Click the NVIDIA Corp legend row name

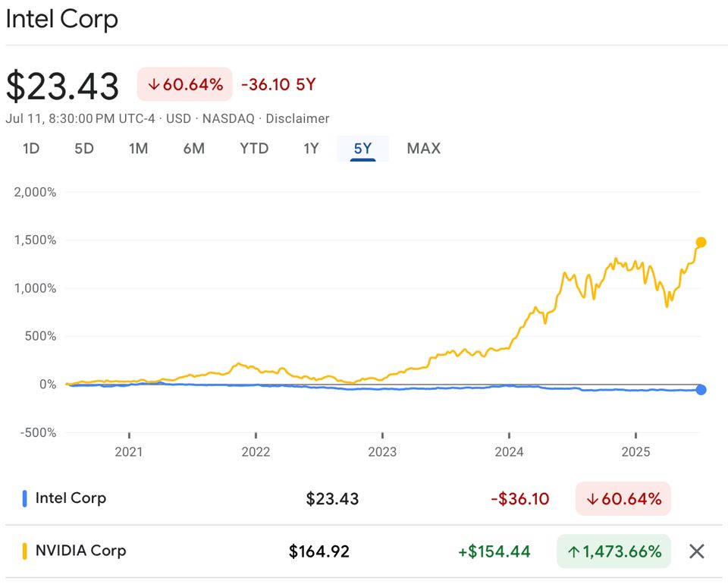[x=81, y=551]
